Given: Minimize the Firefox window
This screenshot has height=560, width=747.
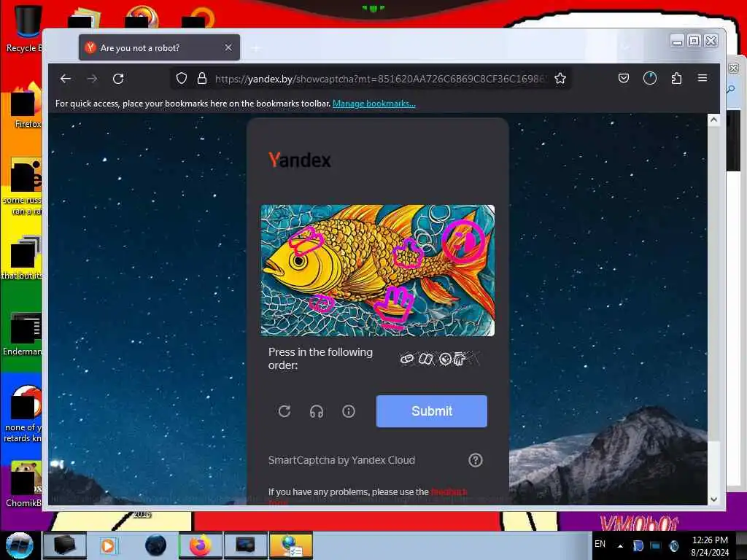Looking at the screenshot, I should point(677,42).
